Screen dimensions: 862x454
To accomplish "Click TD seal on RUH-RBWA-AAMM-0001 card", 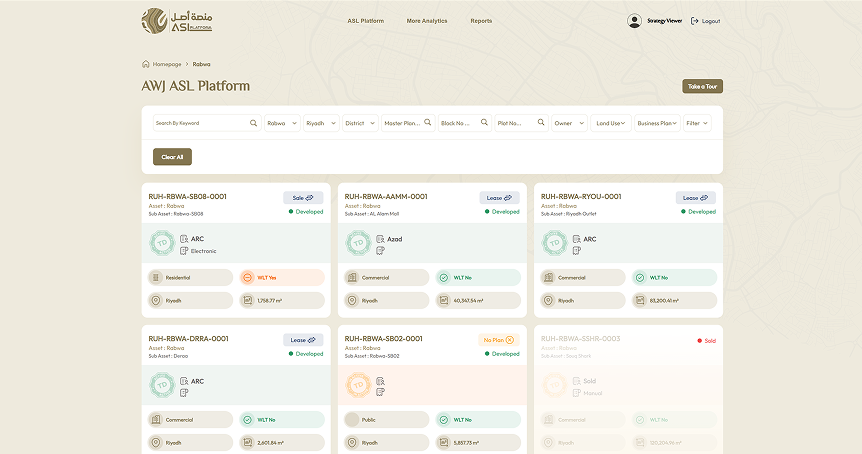I will point(358,243).
